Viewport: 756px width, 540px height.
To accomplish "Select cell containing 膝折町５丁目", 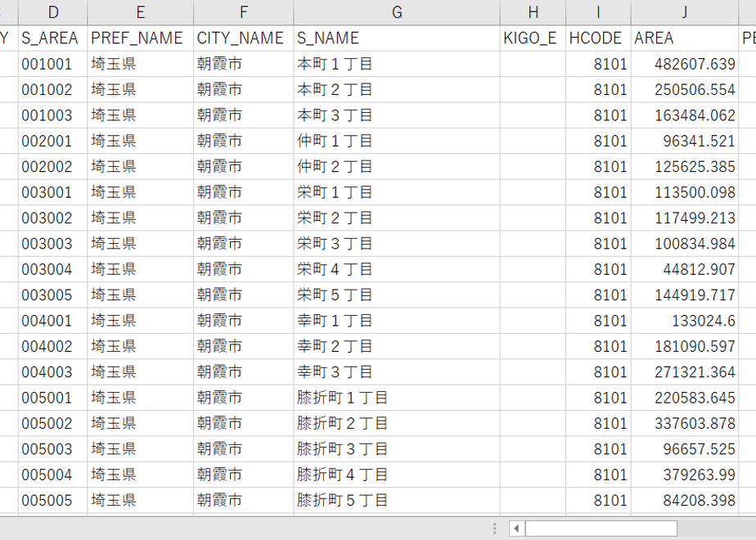I will (x=397, y=501).
